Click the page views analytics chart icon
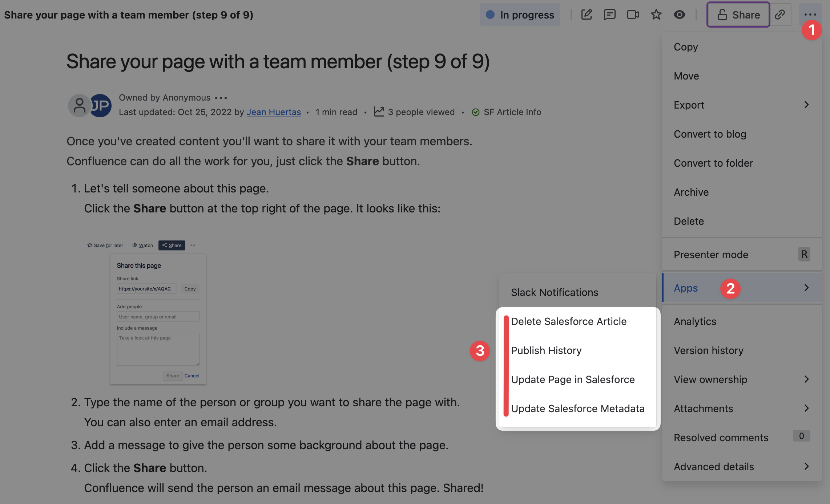Viewport: 830px width, 504px height. 379,112
